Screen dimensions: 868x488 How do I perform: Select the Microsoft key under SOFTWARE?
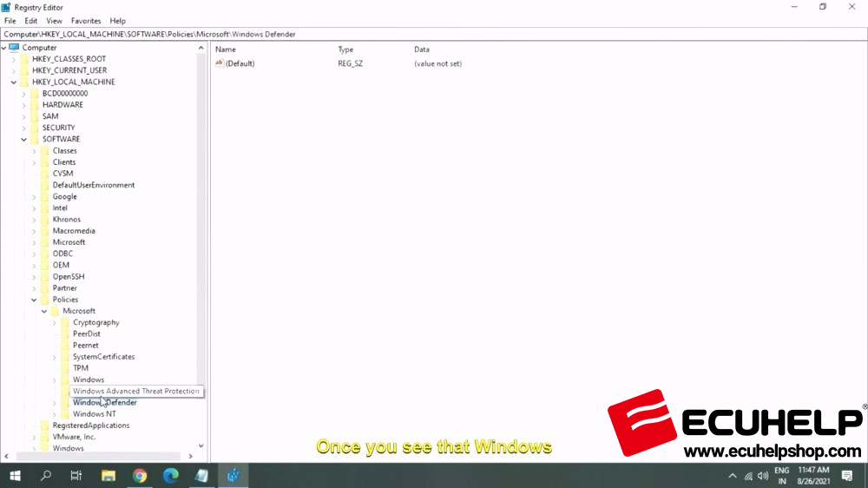pos(69,242)
